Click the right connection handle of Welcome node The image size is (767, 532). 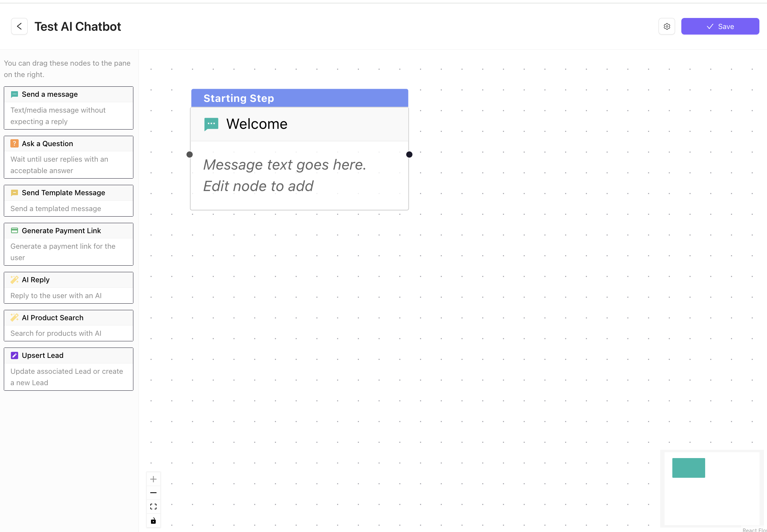point(409,154)
